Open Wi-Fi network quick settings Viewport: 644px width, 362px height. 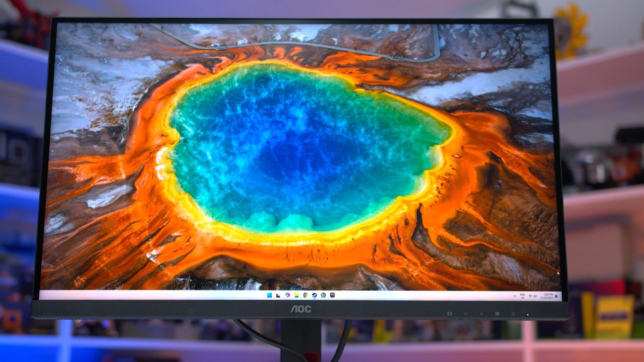(530, 296)
